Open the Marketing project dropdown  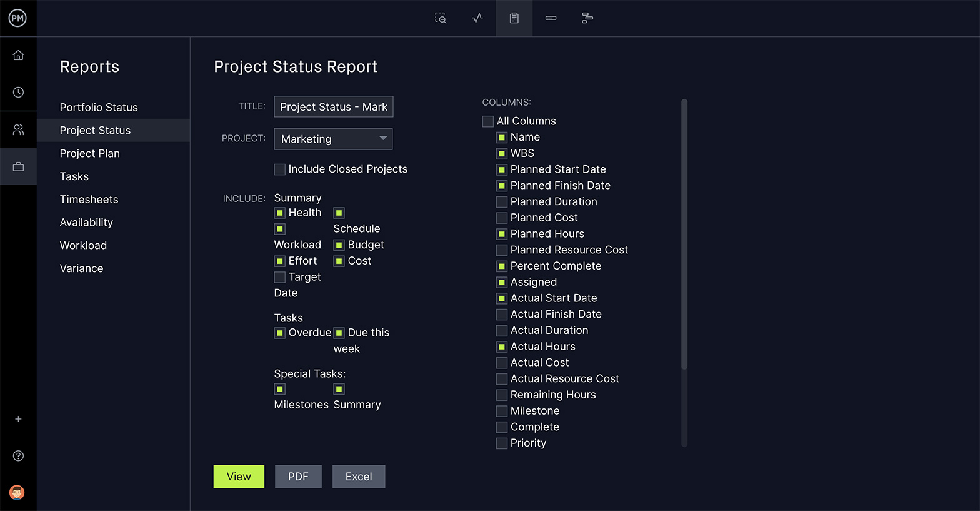coord(333,139)
